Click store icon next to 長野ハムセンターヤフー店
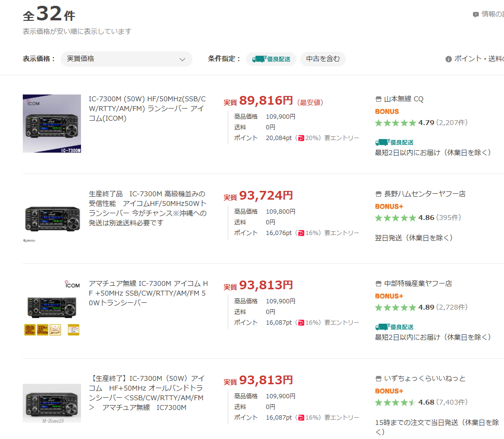The image size is (504, 439). coord(379,194)
